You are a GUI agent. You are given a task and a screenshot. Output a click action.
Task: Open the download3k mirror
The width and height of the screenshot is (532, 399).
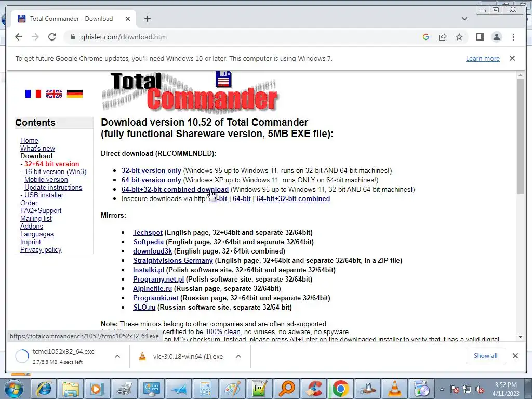tap(152, 251)
